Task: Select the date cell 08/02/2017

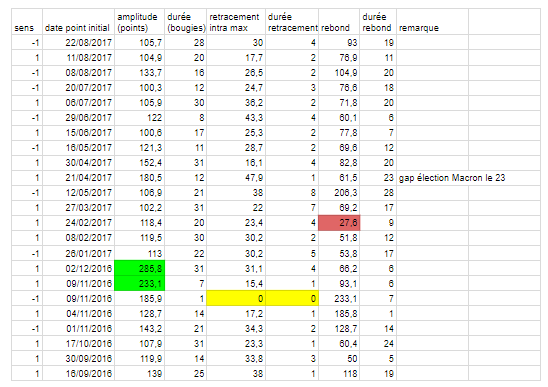Action: tap(79, 238)
